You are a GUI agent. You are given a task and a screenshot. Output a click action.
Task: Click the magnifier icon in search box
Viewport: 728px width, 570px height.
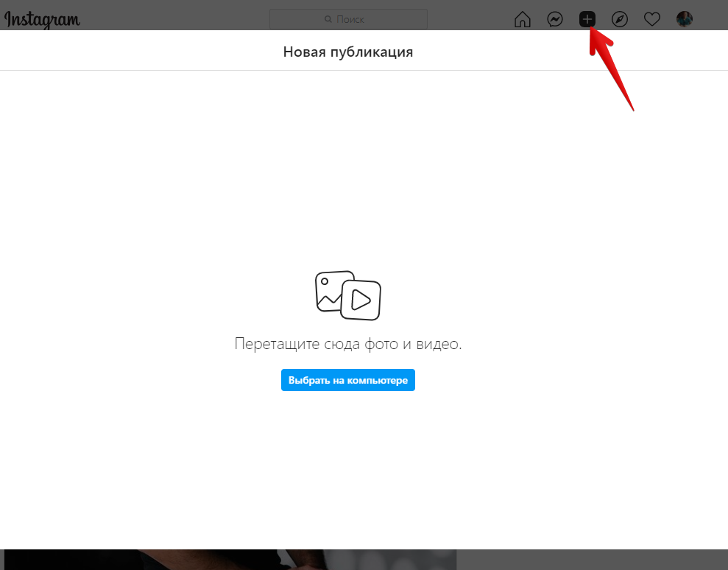coord(328,20)
